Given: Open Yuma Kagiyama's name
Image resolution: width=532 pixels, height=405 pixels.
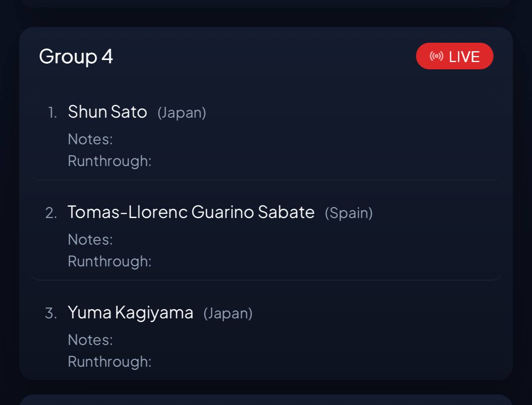Looking at the screenshot, I should (x=130, y=312).
